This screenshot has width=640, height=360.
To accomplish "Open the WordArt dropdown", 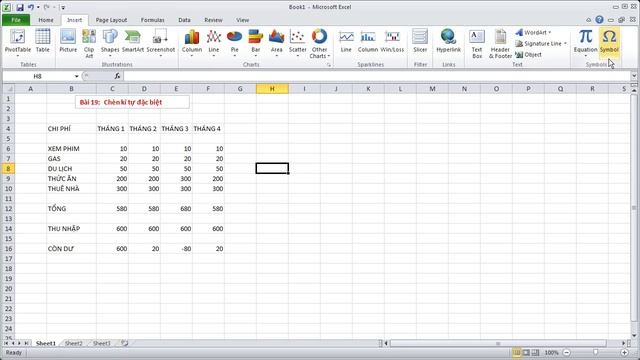I will (x=549, y=32).
